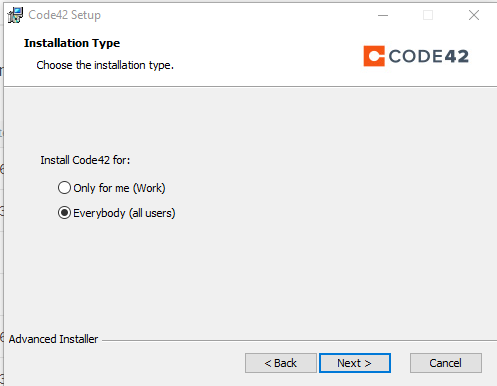Click the "Choose the installation type." subtitle
Image resolution: width=497 pixels, height=386 pixels.
click(105, 65)
